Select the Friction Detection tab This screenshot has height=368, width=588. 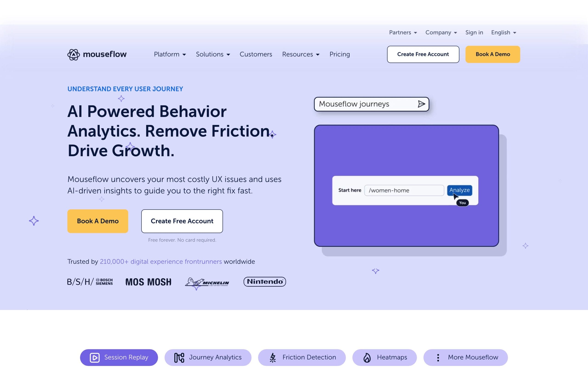click(x=302, y=357)
